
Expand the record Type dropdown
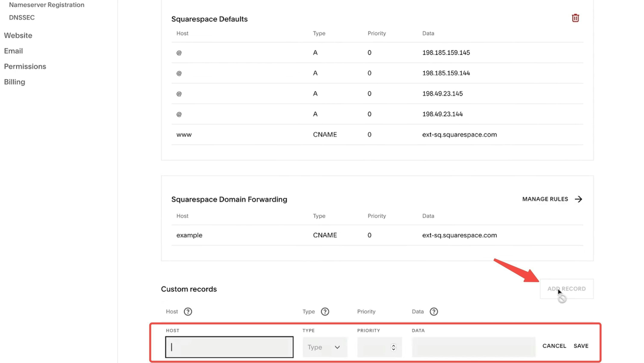(x=325, y=347)
